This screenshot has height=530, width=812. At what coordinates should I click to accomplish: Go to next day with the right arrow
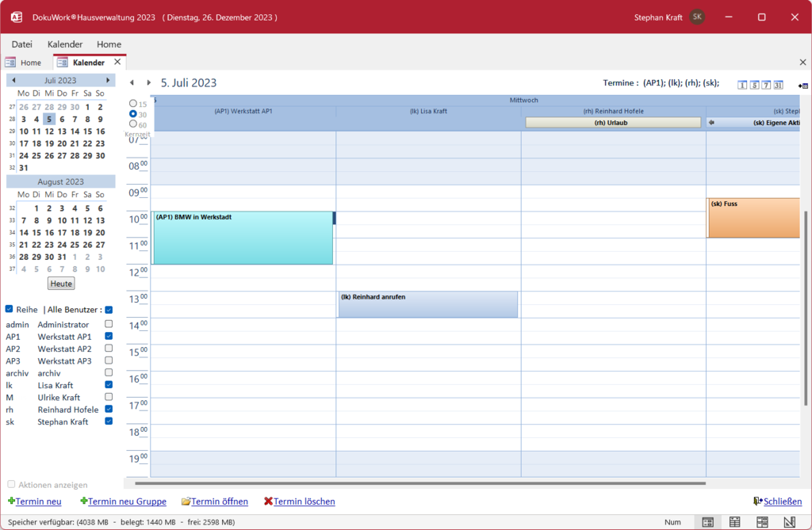click(148, 82)
